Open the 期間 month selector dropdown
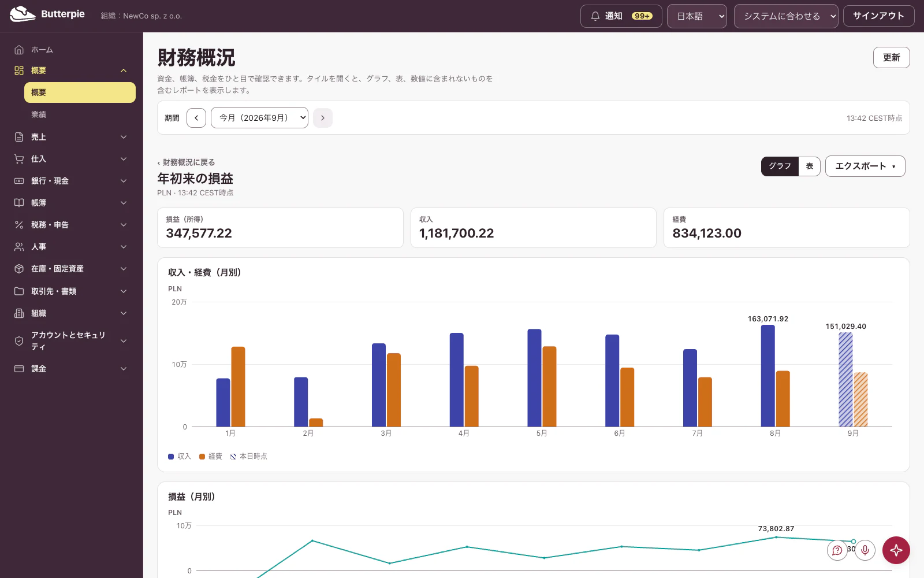 click(259, 118)
